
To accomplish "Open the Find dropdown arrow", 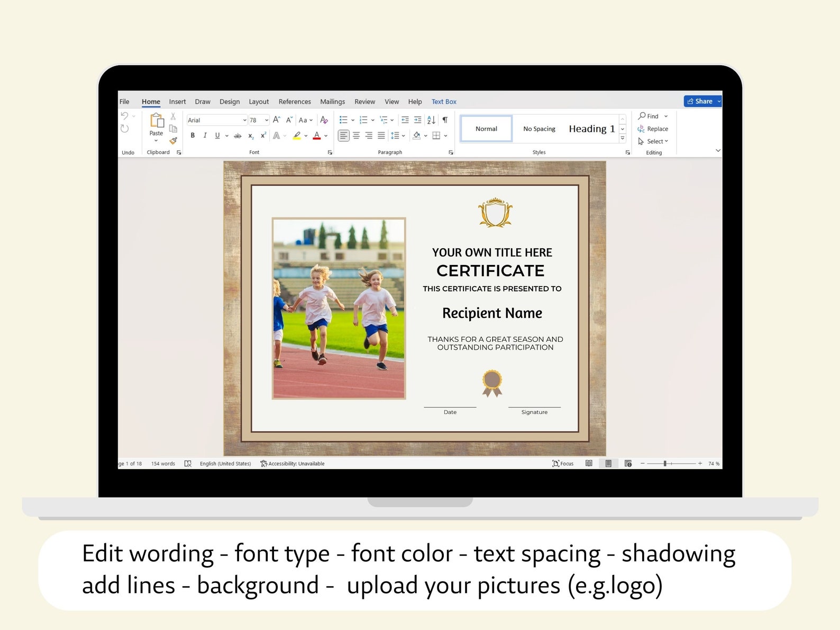I will click(x=666, y=116).
